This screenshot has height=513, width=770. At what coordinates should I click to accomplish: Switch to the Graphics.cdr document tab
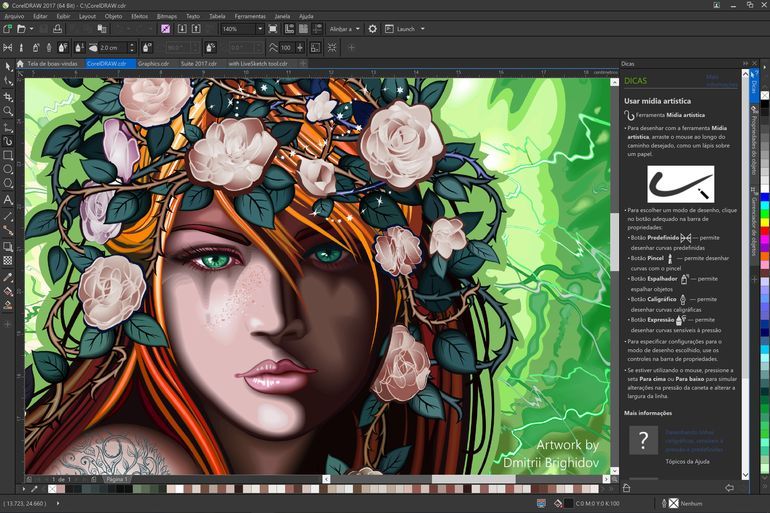153,63
